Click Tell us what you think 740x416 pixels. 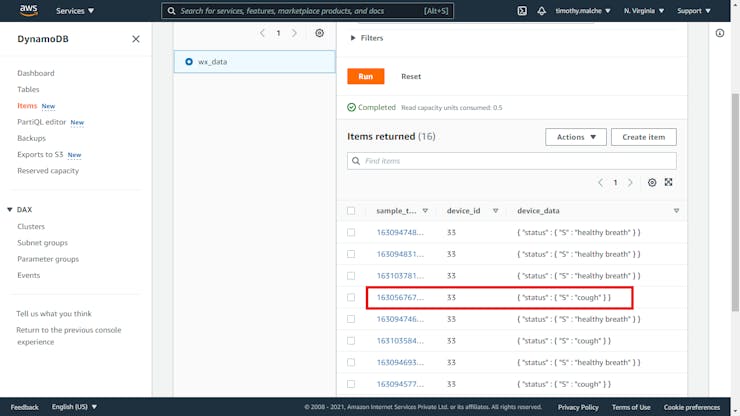click(x=54, y=314)
